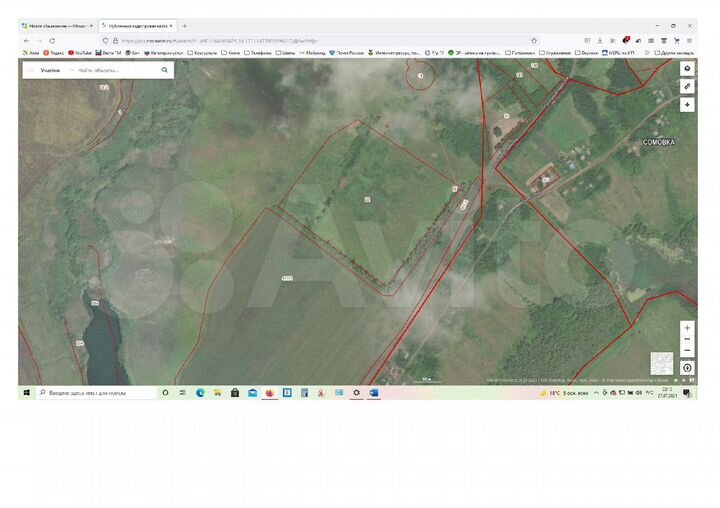Open a new browser tab
Image resolution: width=720 pixels, height=508 pixels.
coord(184,26)
